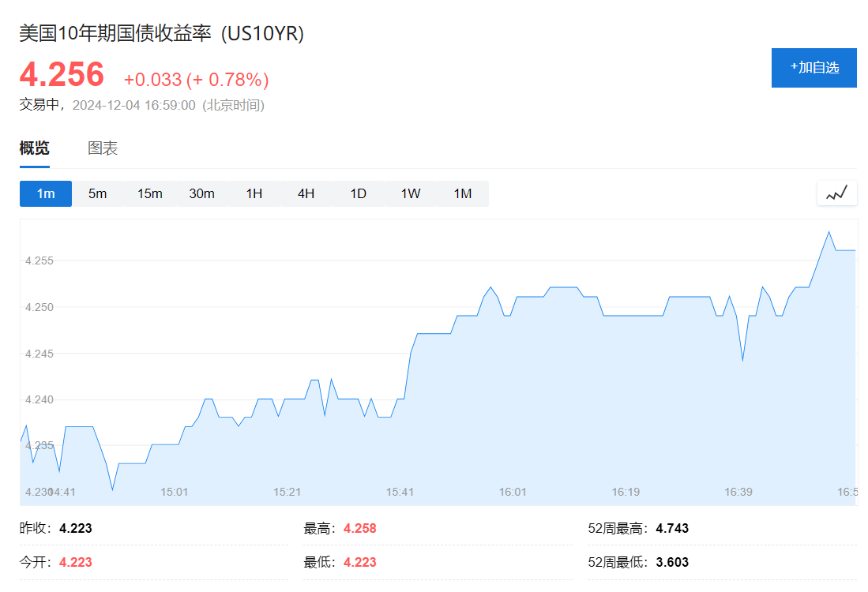Click the line chart type icon

pos(836,193)
